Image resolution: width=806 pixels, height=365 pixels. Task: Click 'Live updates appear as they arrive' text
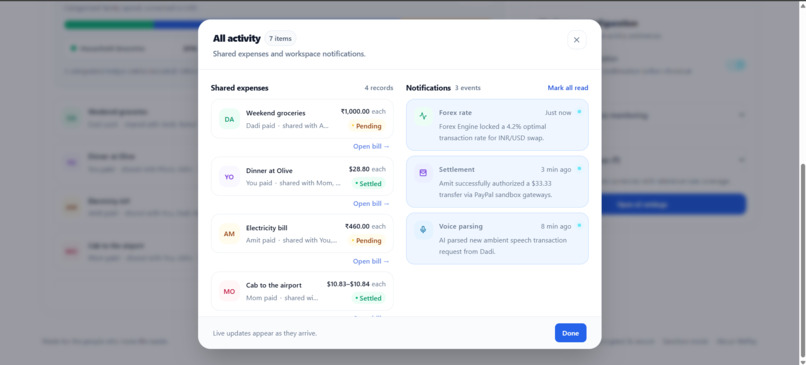(265, 333)
